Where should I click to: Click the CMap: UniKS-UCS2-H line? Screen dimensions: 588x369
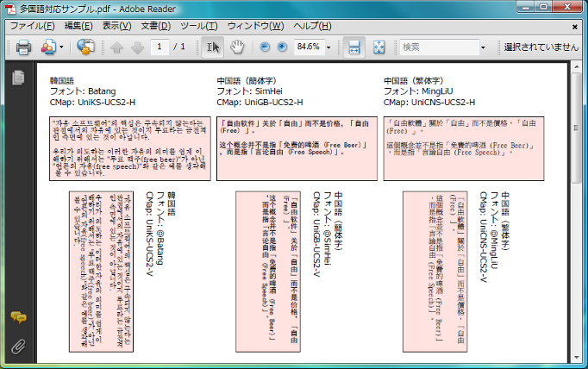(x=92, y=102)
